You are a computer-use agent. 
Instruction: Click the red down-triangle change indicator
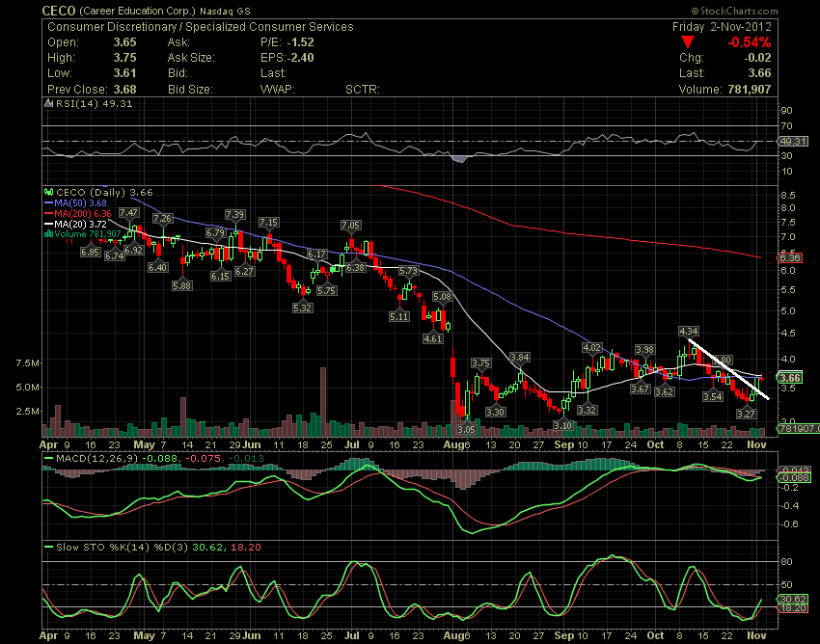coord(688,42)
